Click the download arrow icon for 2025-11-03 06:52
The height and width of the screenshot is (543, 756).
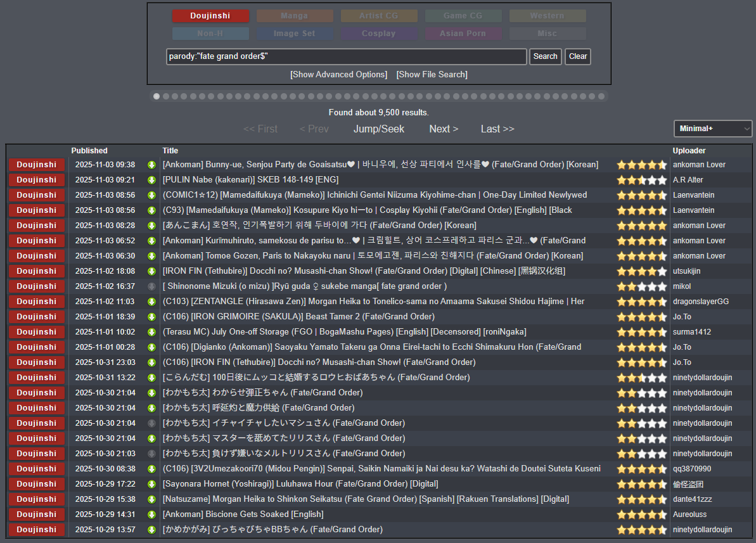click(x=151, y=241)
